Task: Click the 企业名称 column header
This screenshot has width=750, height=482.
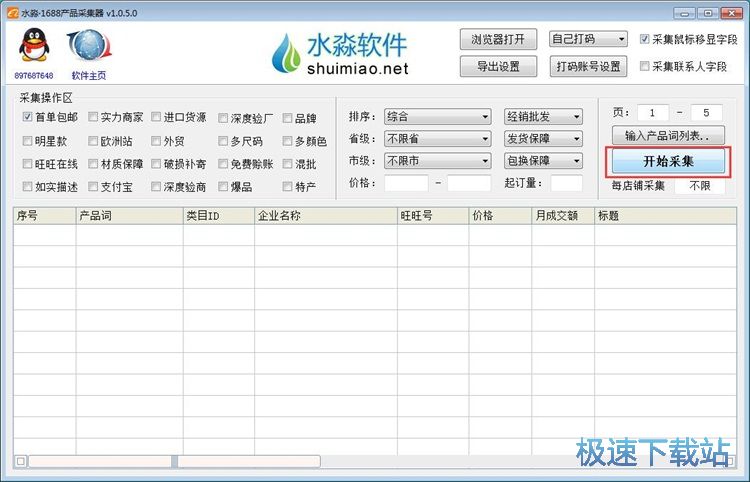Action: 326,216
